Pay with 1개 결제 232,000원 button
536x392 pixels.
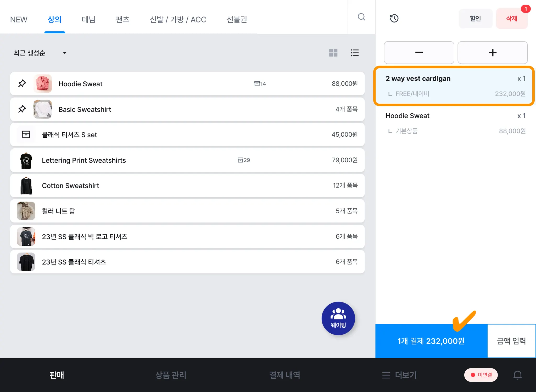[x=431, y=341]
